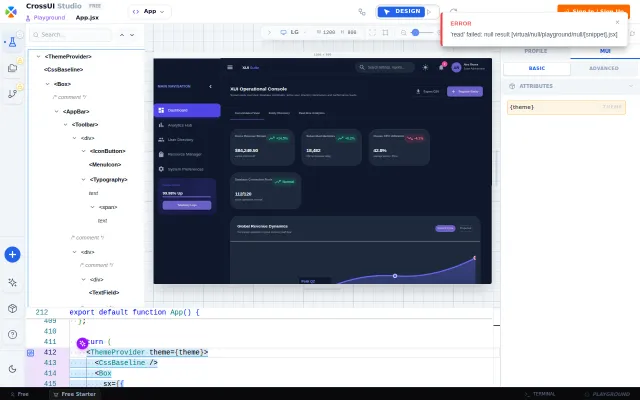
Task: Open the CrossUI logo menu
Action: pos(11,11)
